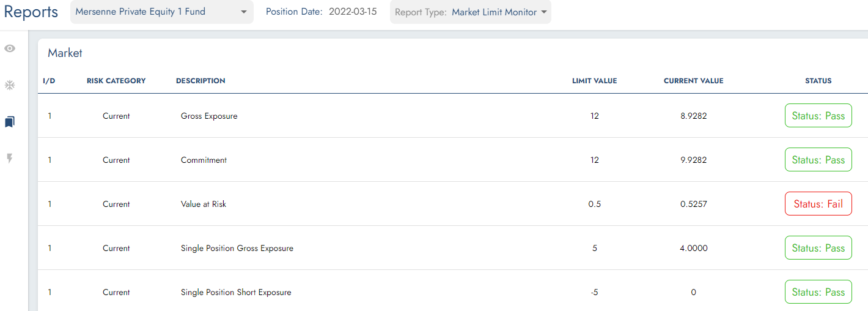Open the snowflake icon in sidebar

click(x=10, y=85)
